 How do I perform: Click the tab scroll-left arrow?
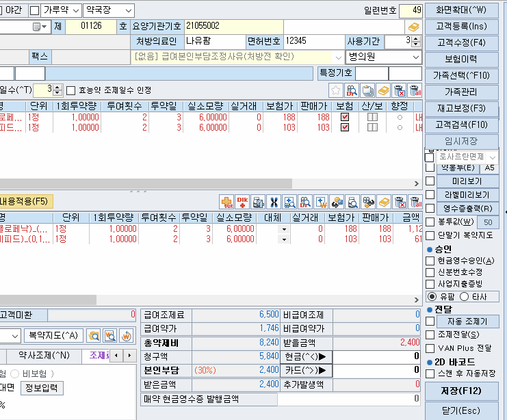click(x=116, y=356)
